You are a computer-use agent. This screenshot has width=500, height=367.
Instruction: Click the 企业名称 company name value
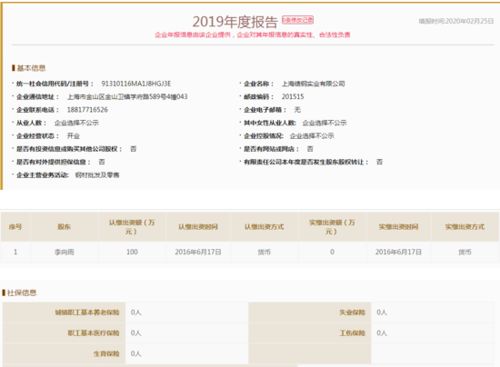point(313,83)
